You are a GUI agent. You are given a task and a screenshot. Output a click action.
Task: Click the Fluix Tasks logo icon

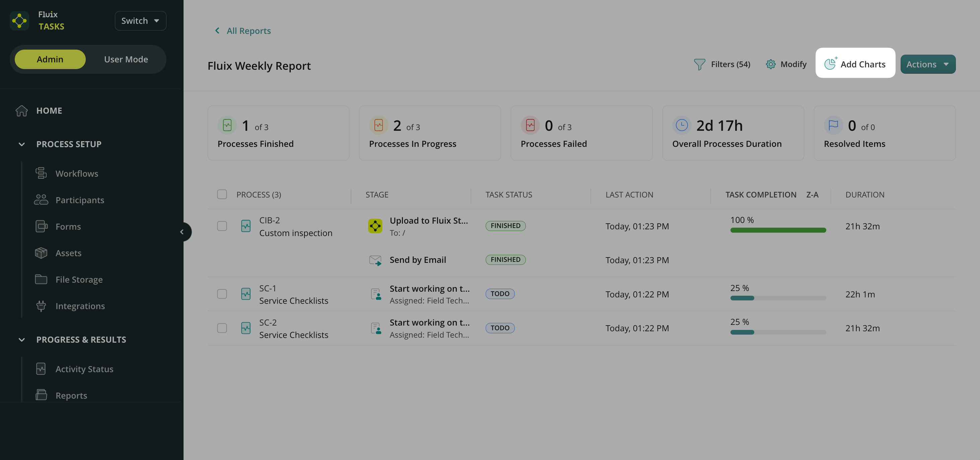click(x=19, y=20)
